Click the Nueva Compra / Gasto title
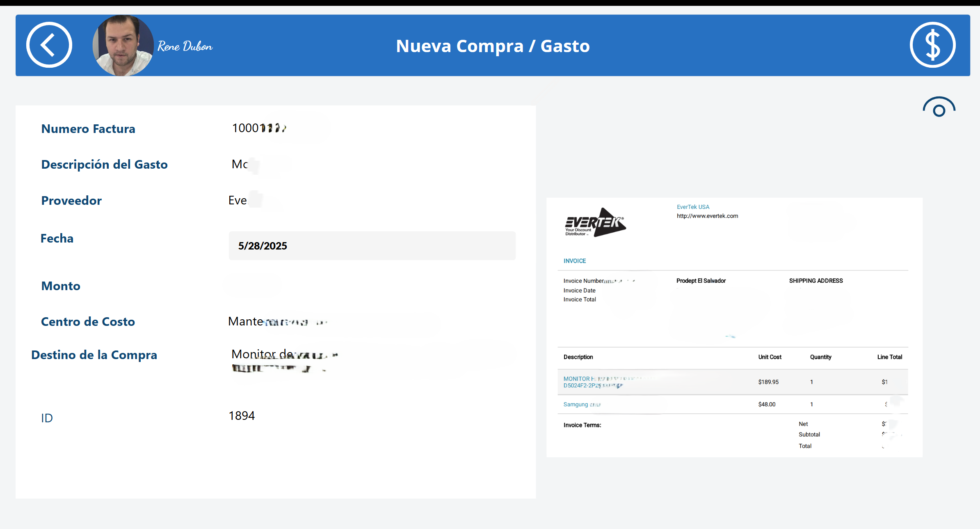Image resolution: width=980 pixels, height=529 pixels. pyautogui.click(x=493, y=46)
